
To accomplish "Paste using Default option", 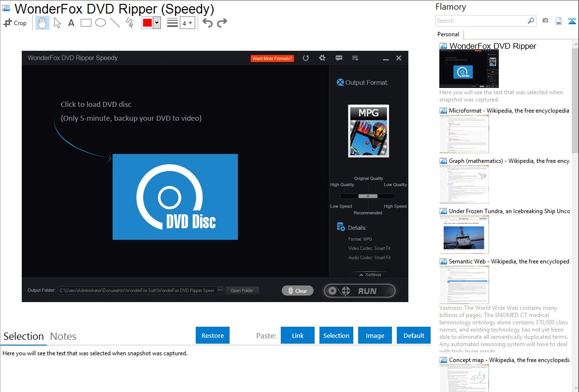I will click(x=414, y=335).
